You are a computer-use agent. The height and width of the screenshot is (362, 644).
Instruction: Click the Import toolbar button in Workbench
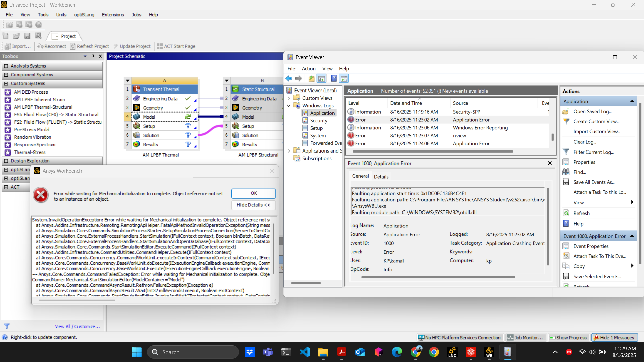click(x=18, y=46)
